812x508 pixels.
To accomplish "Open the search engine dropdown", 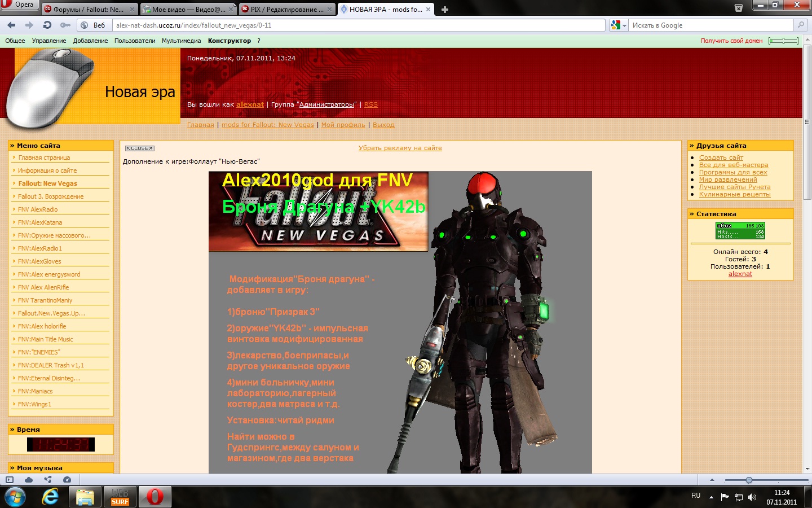I will [x=619, y=25].
